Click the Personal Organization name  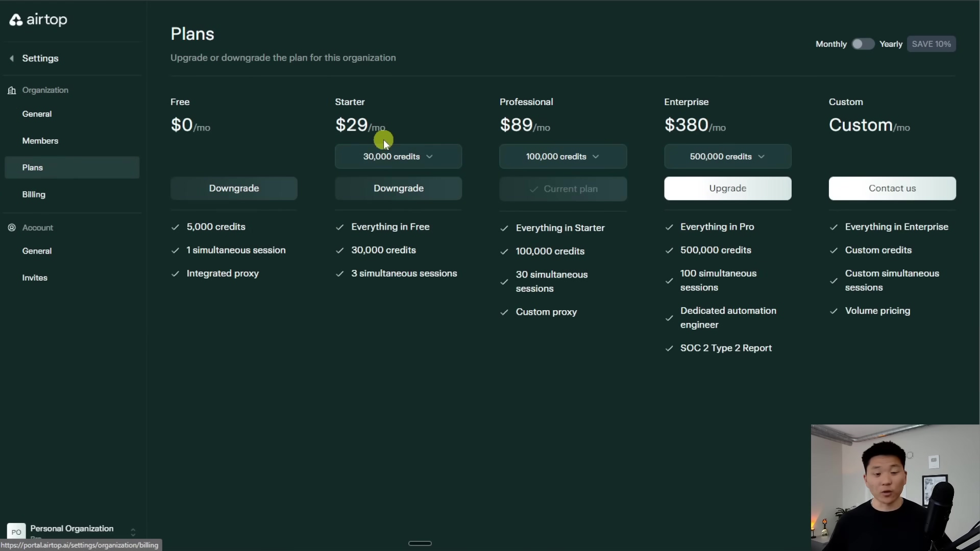71,529
